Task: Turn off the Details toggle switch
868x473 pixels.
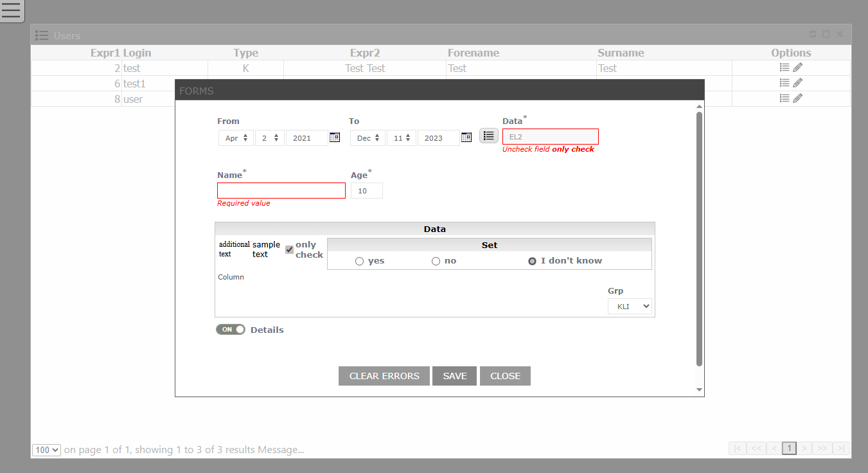Action: 231,330
